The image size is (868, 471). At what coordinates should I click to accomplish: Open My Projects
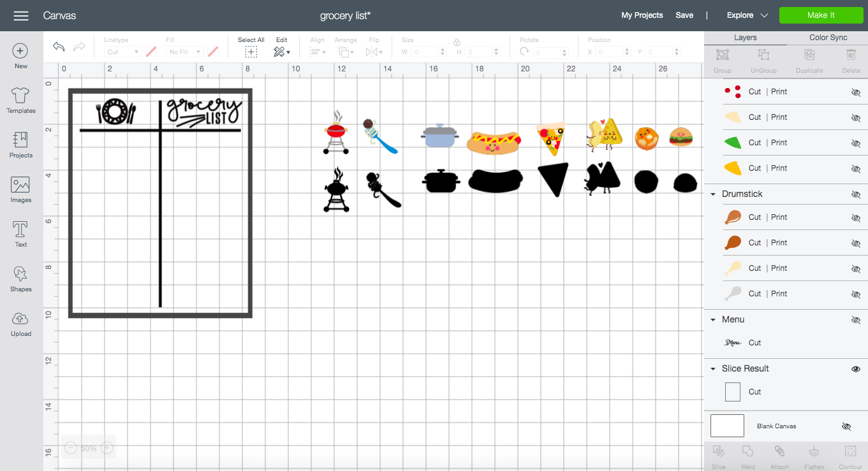click(x=642, y=15)
